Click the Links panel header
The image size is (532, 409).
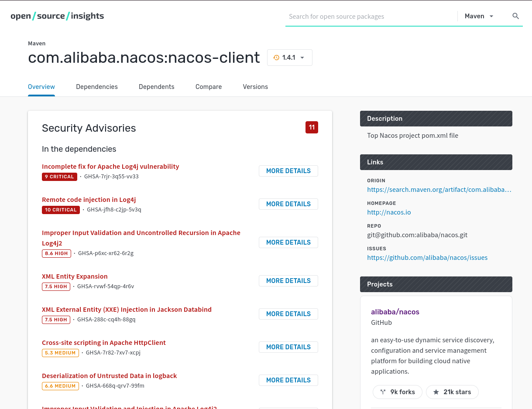pos(436,162)
